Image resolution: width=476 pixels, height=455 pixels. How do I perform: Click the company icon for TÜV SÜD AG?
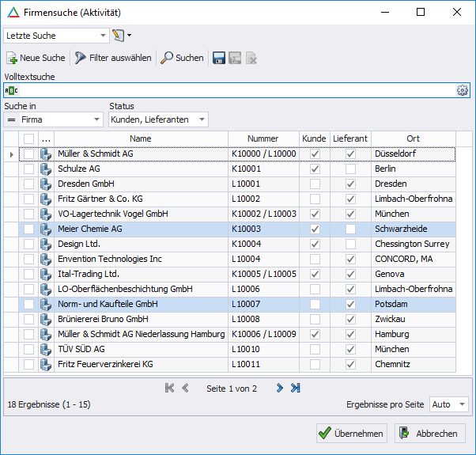(46, 350)
